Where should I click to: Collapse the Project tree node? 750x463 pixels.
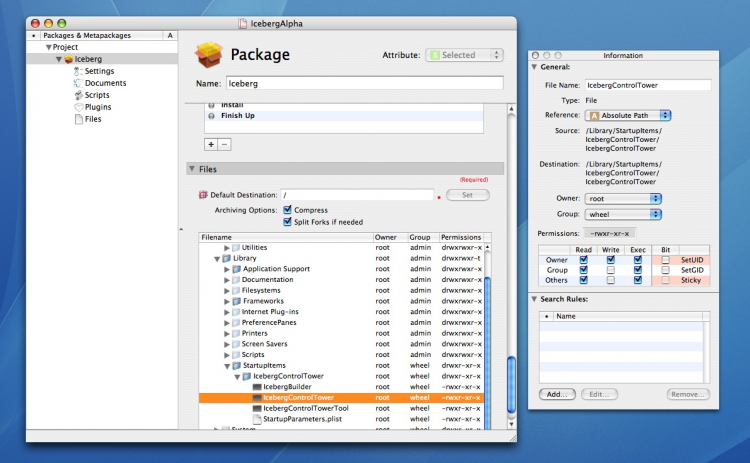[x=48, y=47]
